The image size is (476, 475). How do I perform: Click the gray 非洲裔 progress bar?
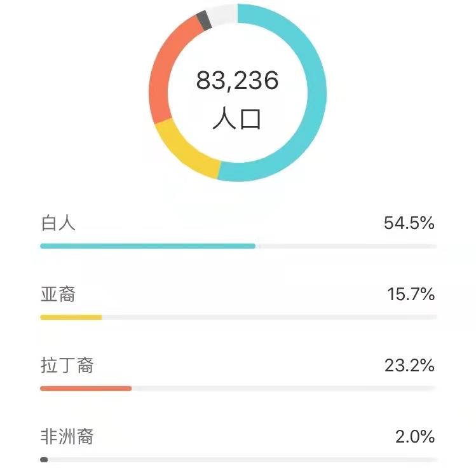click(x=44, y=460)
